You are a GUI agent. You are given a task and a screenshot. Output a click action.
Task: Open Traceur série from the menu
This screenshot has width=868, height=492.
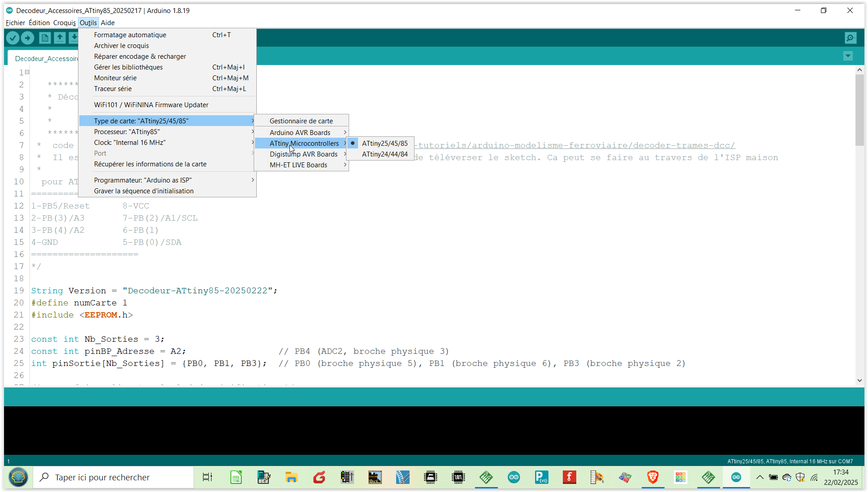coord(167,89)
